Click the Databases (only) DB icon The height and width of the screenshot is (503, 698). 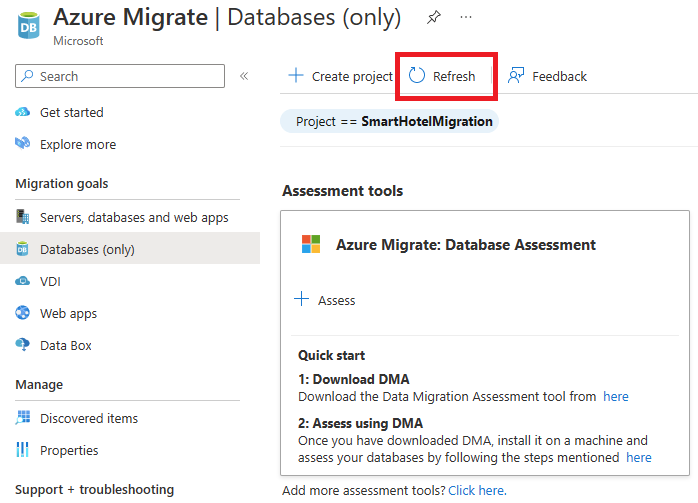[22, 249]
